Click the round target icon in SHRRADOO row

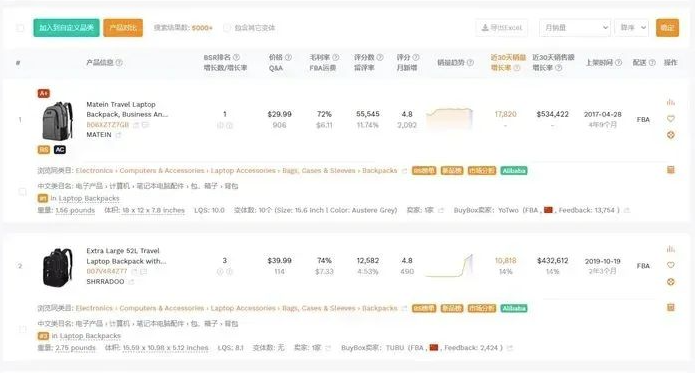[671, 282]
